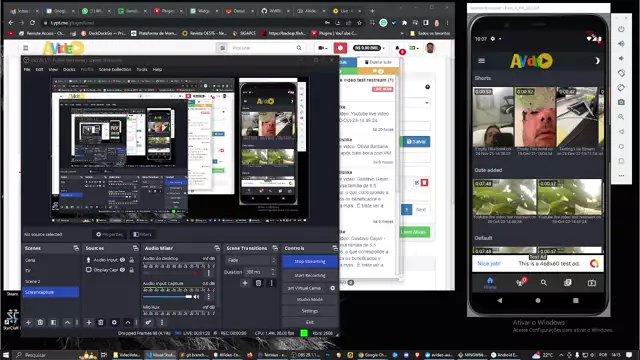Open Audio Input Capture mixer options menu

pyautogui.click(x=209, y=297)
